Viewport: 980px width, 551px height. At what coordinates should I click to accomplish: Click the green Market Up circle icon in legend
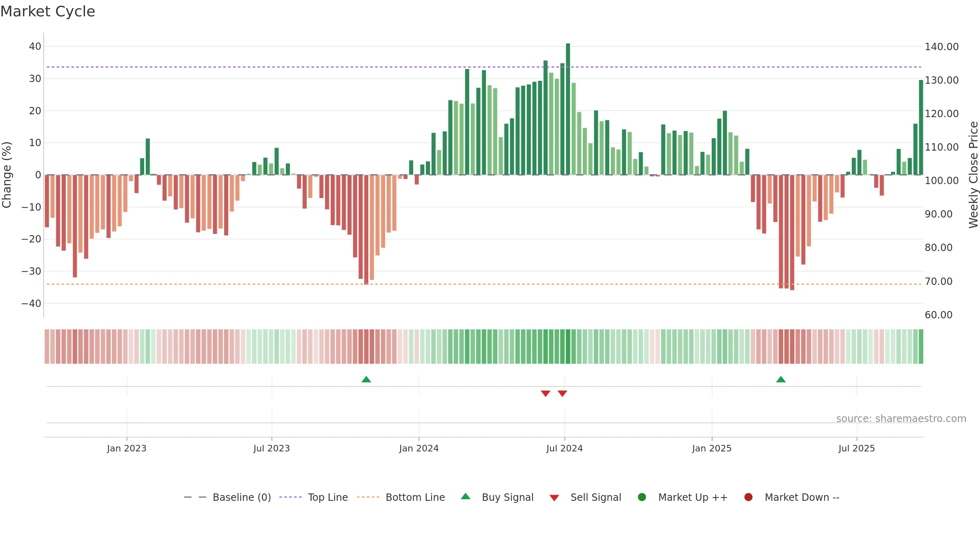coord(642,497)
